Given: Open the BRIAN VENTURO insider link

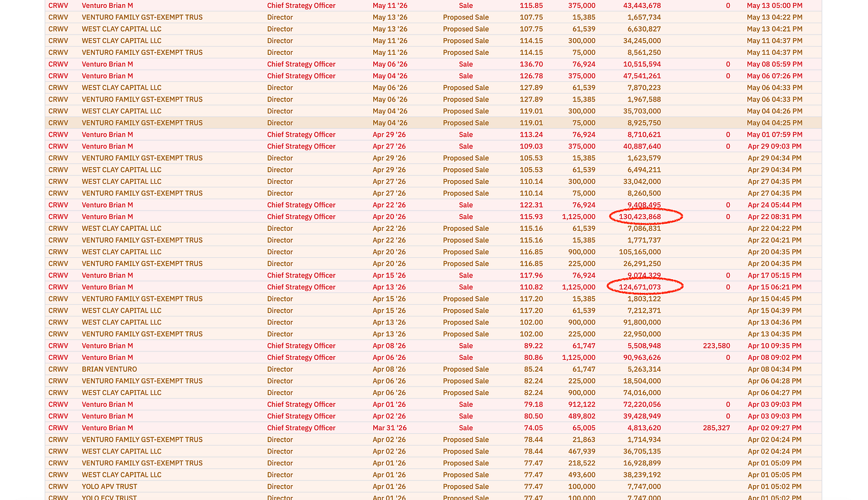Looking at the screenshot, I should tap(109, 369).
